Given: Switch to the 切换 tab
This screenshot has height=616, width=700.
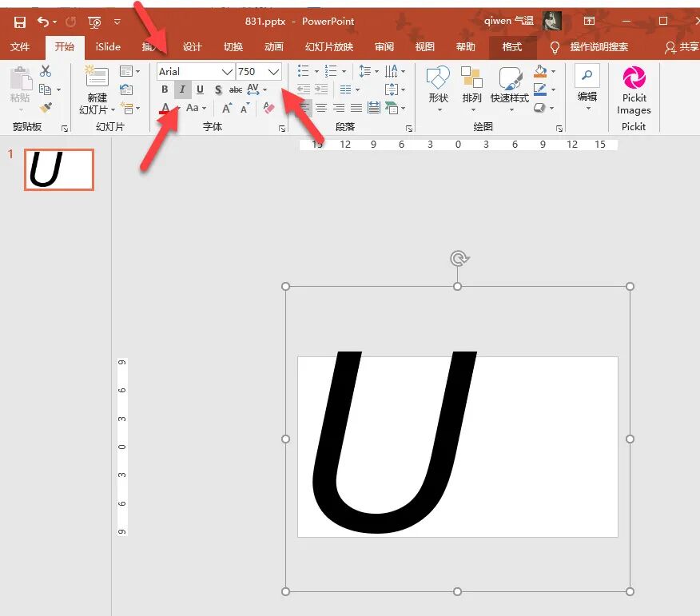Looking at the screenshot, I should click(233, 47).
